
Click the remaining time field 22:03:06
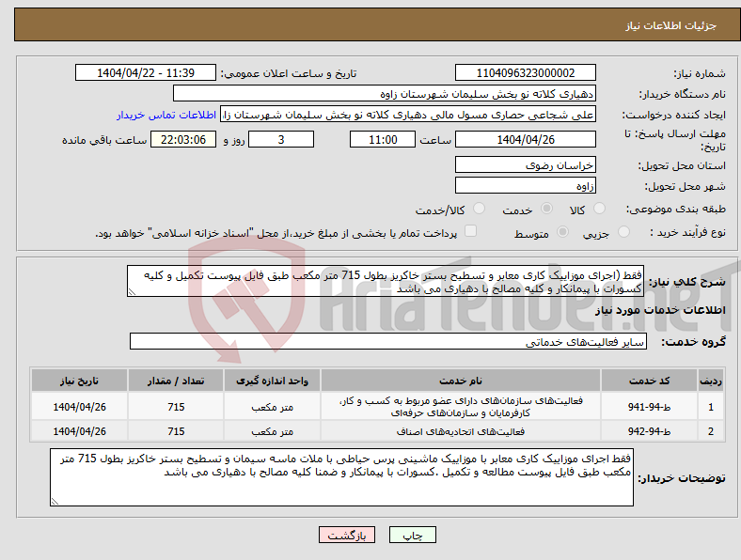pyautogui.click(x=183, y=139)
